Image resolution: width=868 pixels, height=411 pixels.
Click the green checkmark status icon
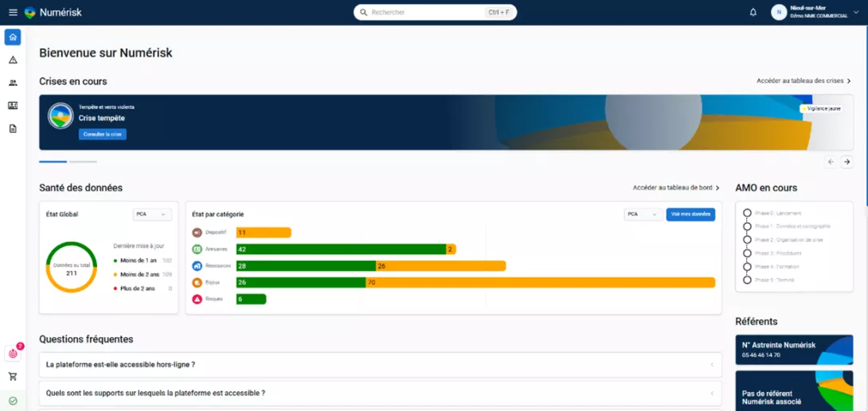click(x=13, y=401)
